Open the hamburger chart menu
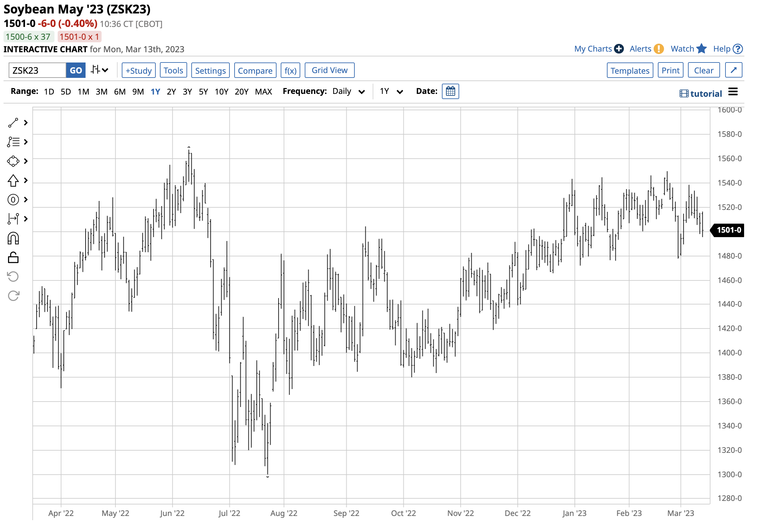 pyautogui.click(x=733, y=92)
